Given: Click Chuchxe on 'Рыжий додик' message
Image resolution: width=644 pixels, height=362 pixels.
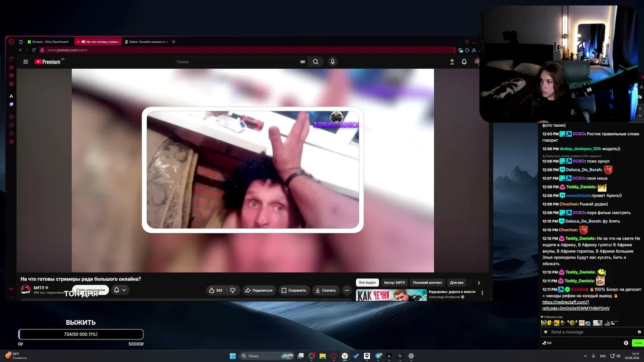Looking at the screenshot, I should (568, 204).
